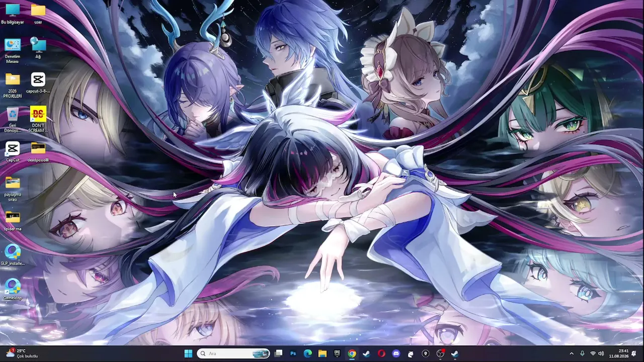Open Microsoft Edge from the taskbar
The image size is (644, 362).
pos(307,353)
